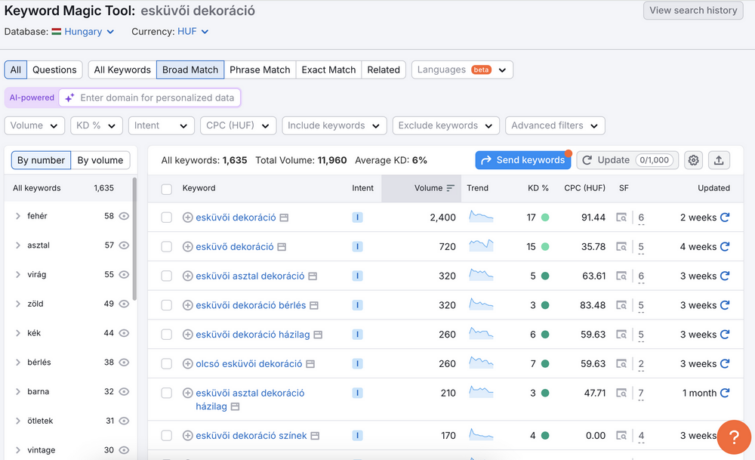
Task: Open SERP snapshot icon beside esküvői dekoráció színek
Action: pos(315,436)
